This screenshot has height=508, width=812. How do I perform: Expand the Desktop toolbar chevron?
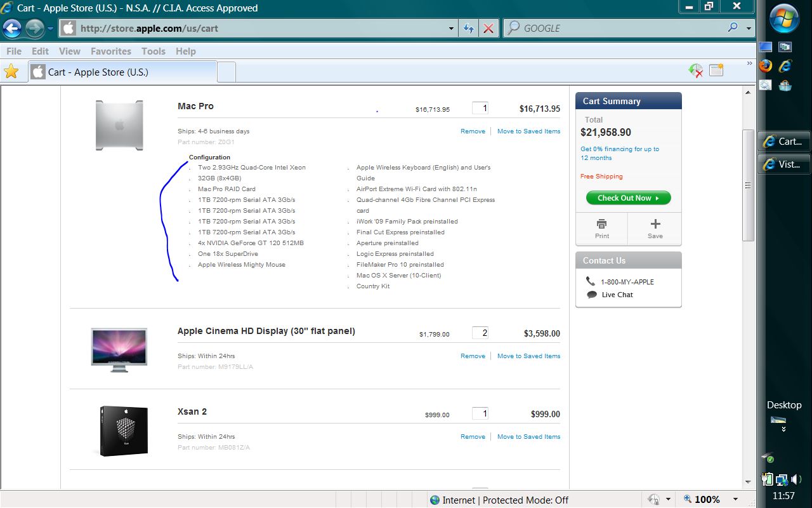[x=784, y=429]
